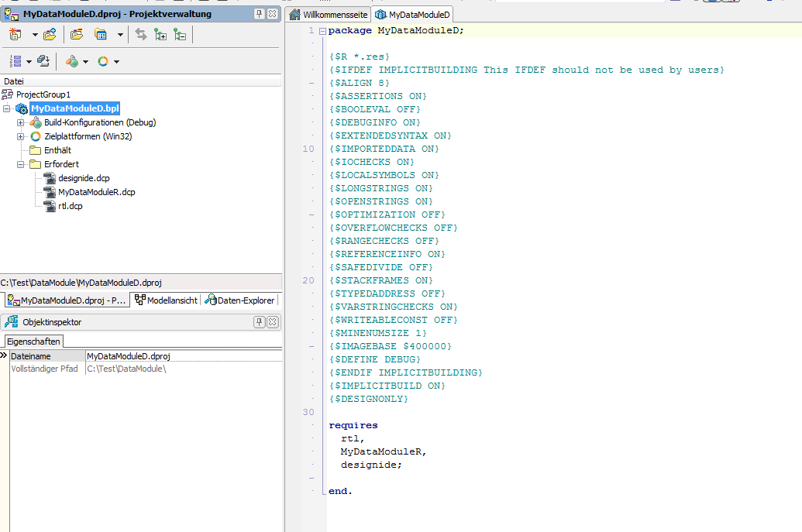Click 'package MyDataModuleD;' on line 1

(396, 31)
